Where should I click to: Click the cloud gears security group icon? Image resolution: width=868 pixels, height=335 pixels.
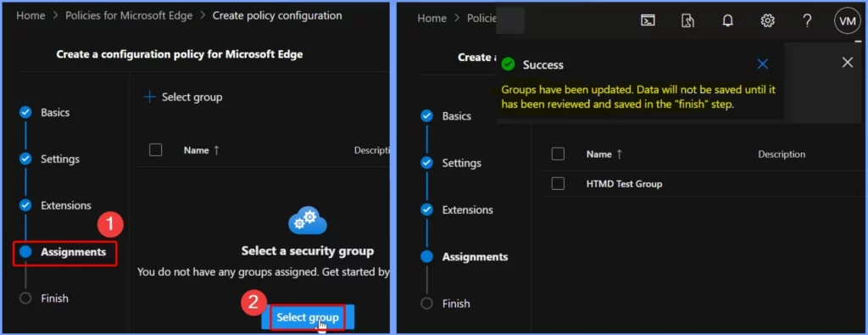tap(308, 221)
